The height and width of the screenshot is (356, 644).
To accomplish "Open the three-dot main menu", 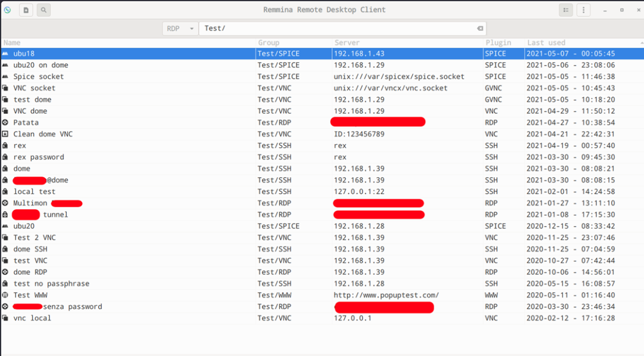I will pyautogui.click(x=583, y=10).
